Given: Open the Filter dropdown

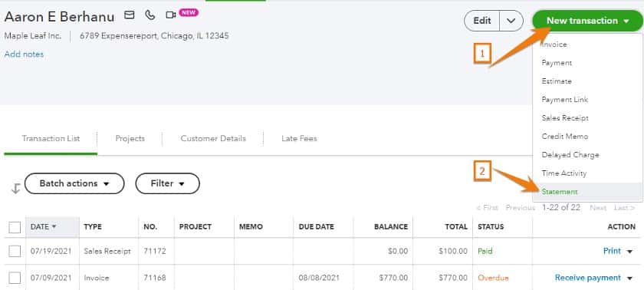Looking at the screenshot, I should point(168,183).
